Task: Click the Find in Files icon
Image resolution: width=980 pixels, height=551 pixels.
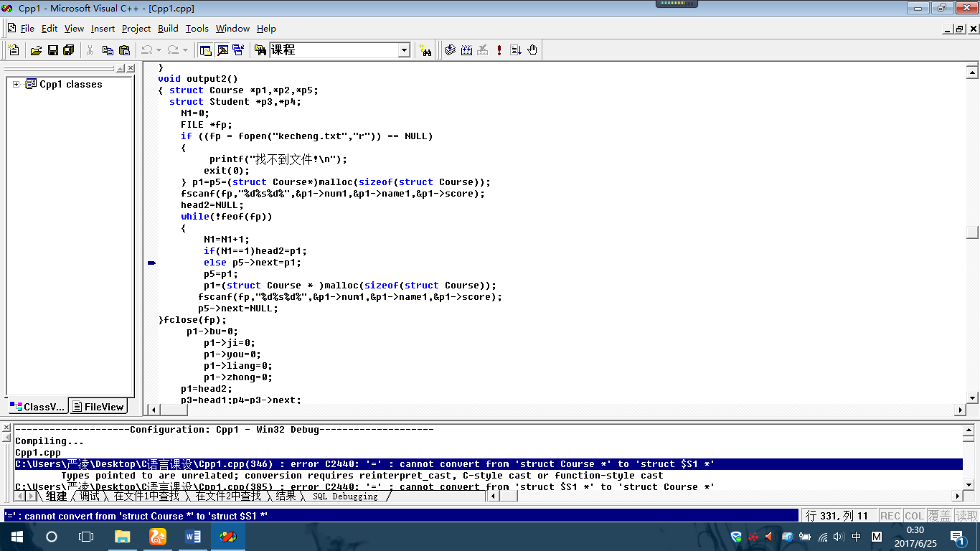Action: [x=260, y=50]
